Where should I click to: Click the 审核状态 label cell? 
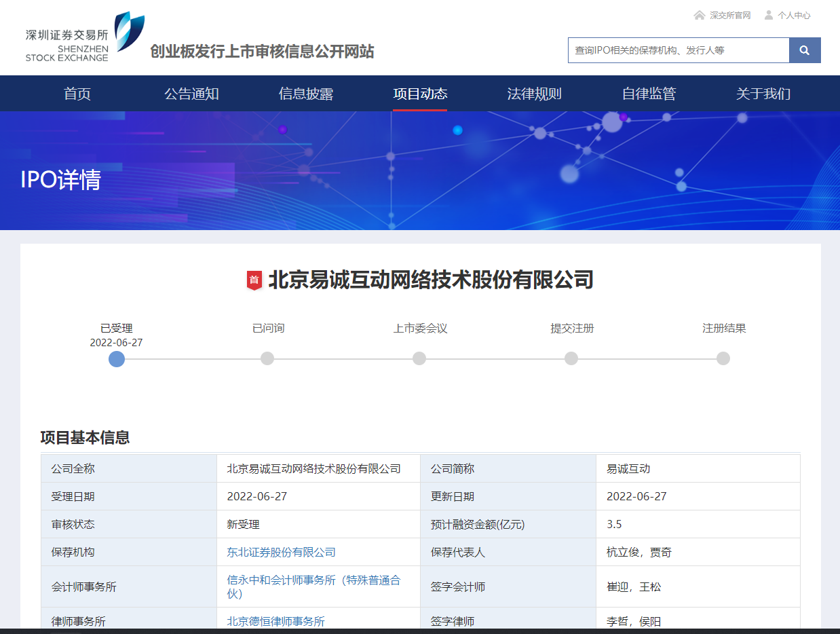129,524
